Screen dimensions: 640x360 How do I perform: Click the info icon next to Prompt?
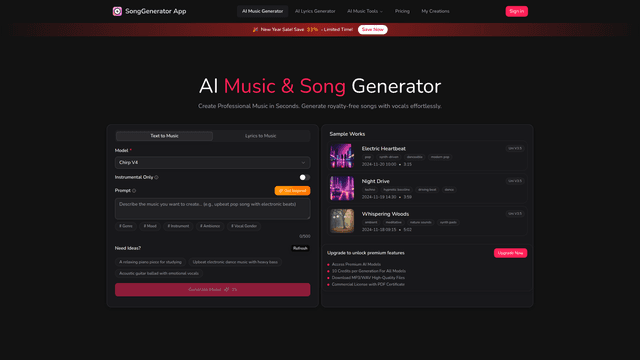pos(134,191)
